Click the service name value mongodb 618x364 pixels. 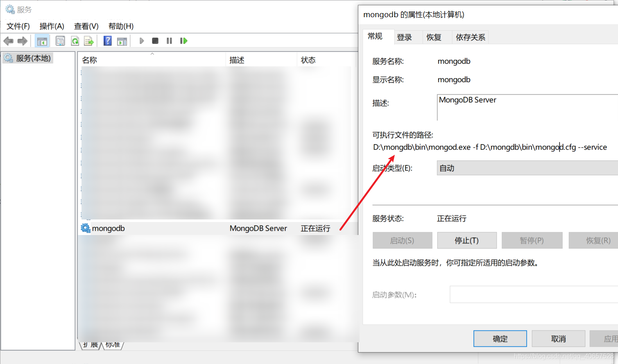(454, 61)
